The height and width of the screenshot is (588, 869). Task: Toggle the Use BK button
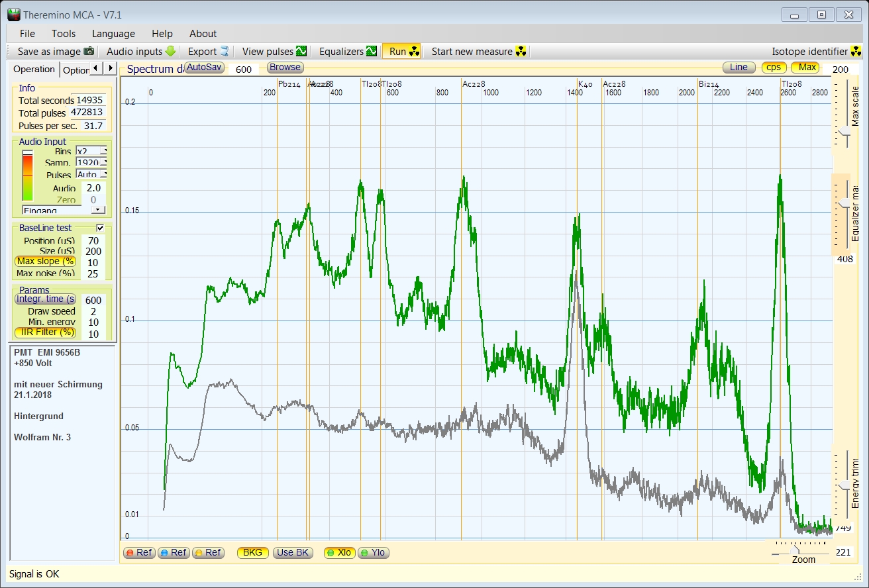click(x=293, y=553)
